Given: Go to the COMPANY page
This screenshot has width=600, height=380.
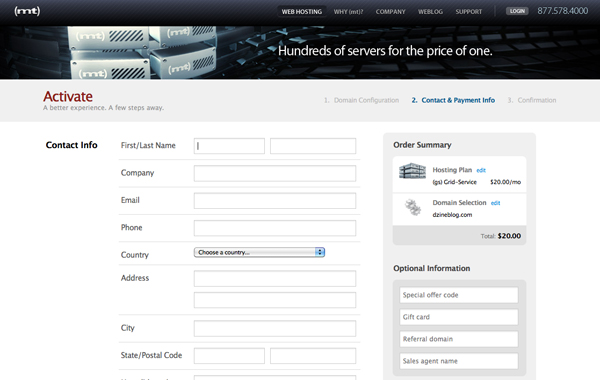Looking at the screenshot, I should click(390, 11).
